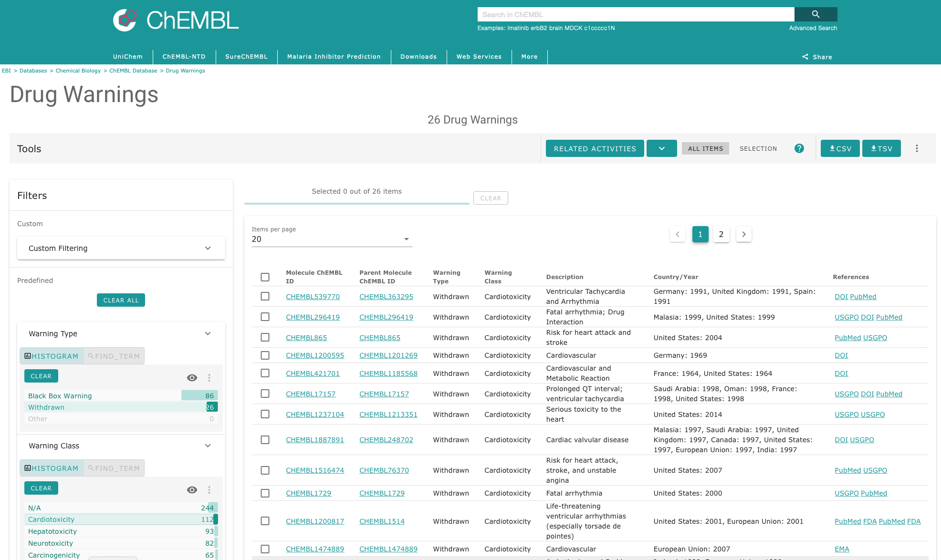Open the Share menu via share icon
The width and height of the screenshot is (941, 560).
tap(817, 57)
